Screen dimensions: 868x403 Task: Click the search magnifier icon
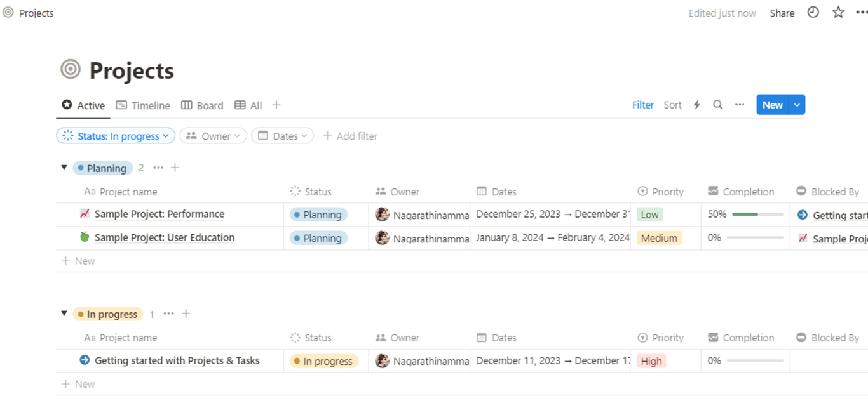717,105
